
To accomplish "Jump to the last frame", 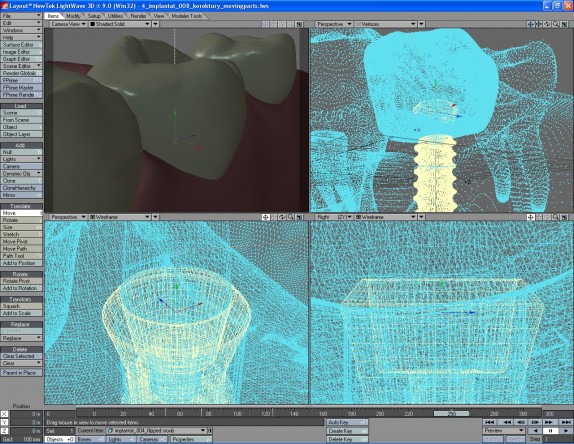I will (566, 422).
